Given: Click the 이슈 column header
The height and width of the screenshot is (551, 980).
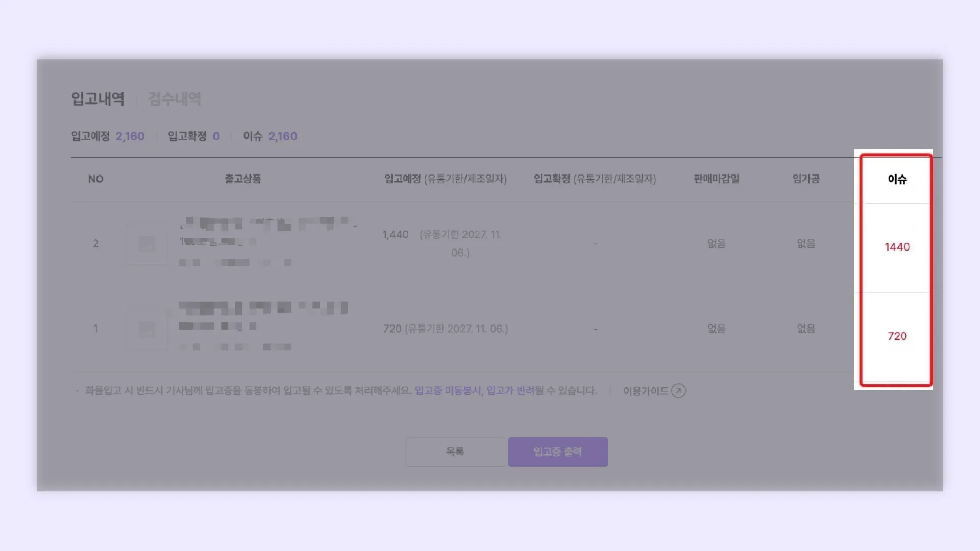Looking at the screenshot, I should pyautogui.click(x=897, y=179).
